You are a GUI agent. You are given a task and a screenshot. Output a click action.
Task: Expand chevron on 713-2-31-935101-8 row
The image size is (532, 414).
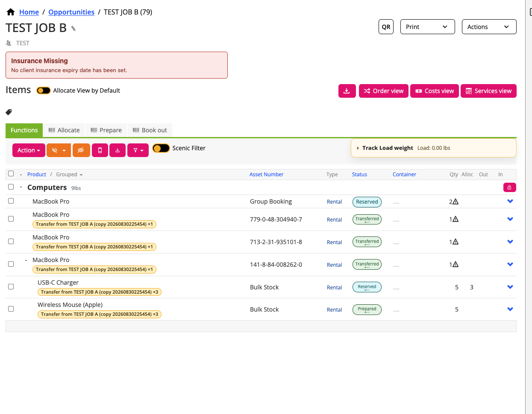tap(510, 242)
